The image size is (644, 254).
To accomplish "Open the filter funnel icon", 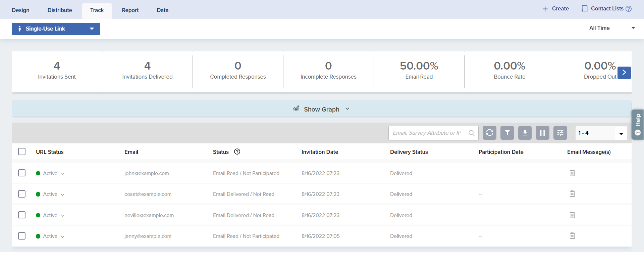I will 507,133.
